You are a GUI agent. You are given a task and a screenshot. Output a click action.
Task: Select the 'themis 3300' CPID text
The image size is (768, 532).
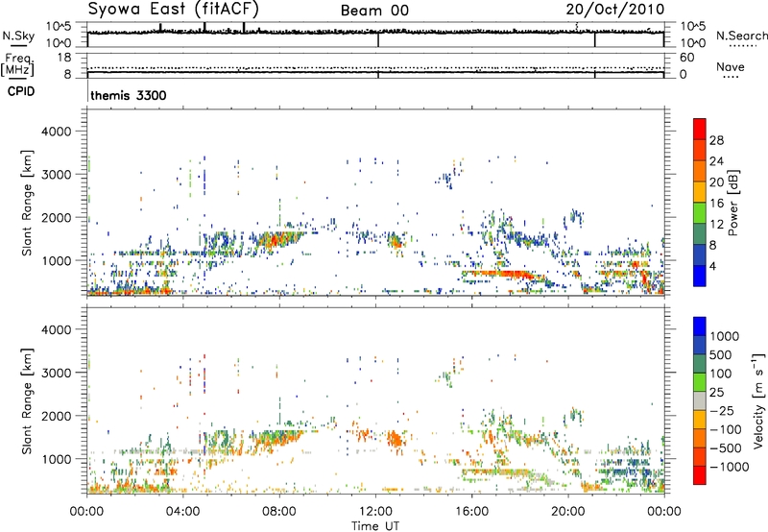click(x=129, y=95)
